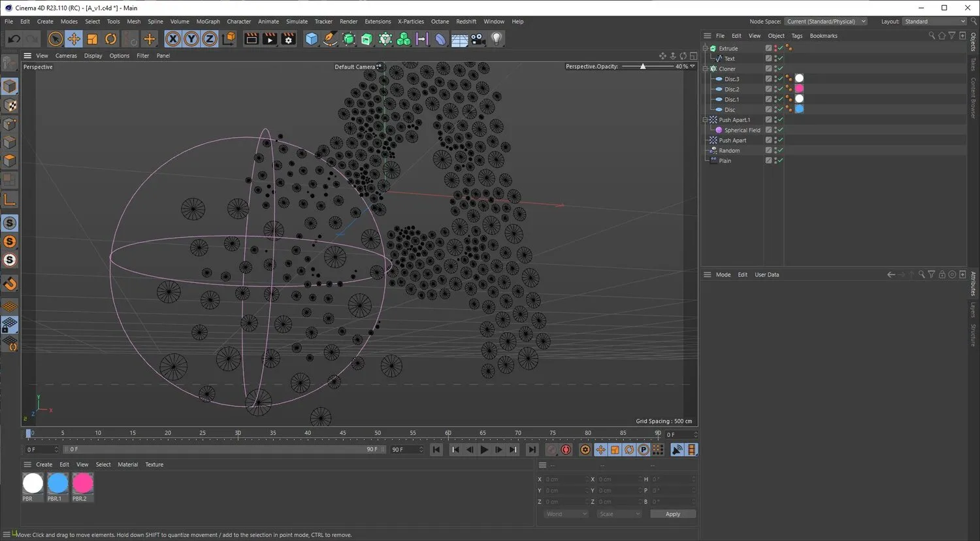Click the Camera object icon in toolbar
980x541 pixels.
478,39
